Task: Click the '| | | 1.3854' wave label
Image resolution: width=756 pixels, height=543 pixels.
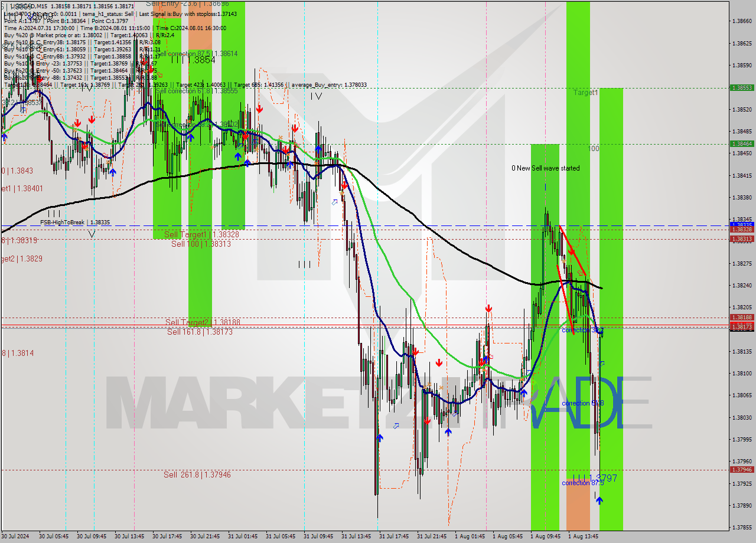Action: pos(193,60)
